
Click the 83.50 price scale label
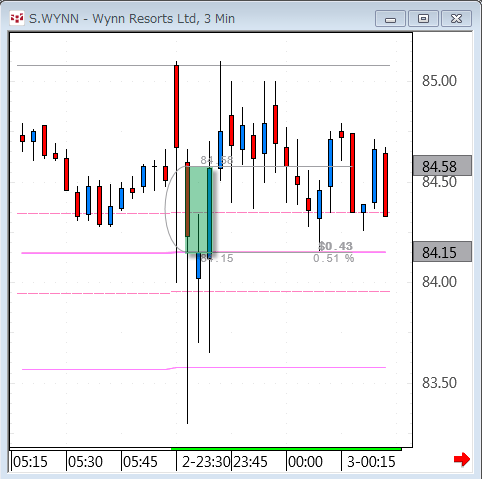(x=439, y=383)
